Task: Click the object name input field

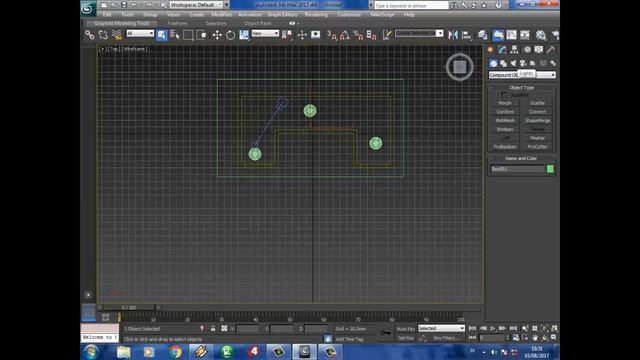Action: tap(518, 169)
